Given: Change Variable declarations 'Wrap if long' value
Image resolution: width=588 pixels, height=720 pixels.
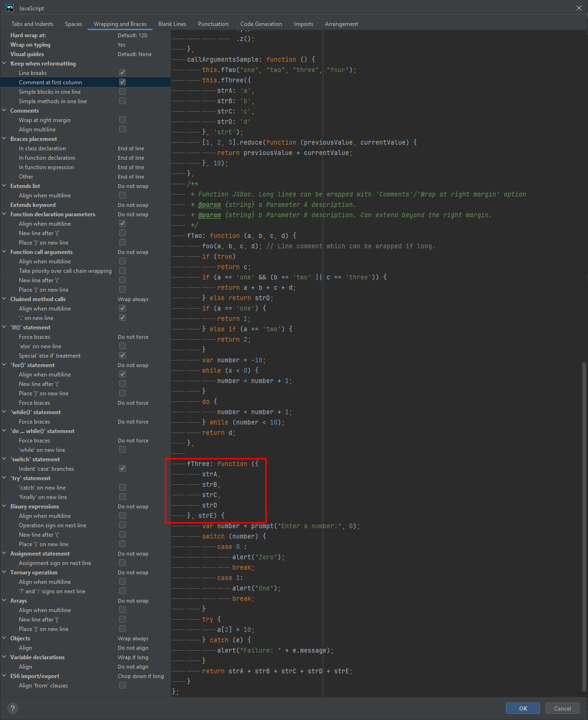Looking at the screenshot, I should pyautogui.click(x=133, y=657).
